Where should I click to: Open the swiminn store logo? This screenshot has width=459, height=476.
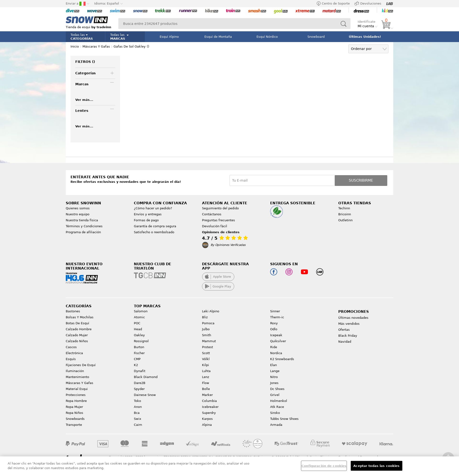coord(117,11)
